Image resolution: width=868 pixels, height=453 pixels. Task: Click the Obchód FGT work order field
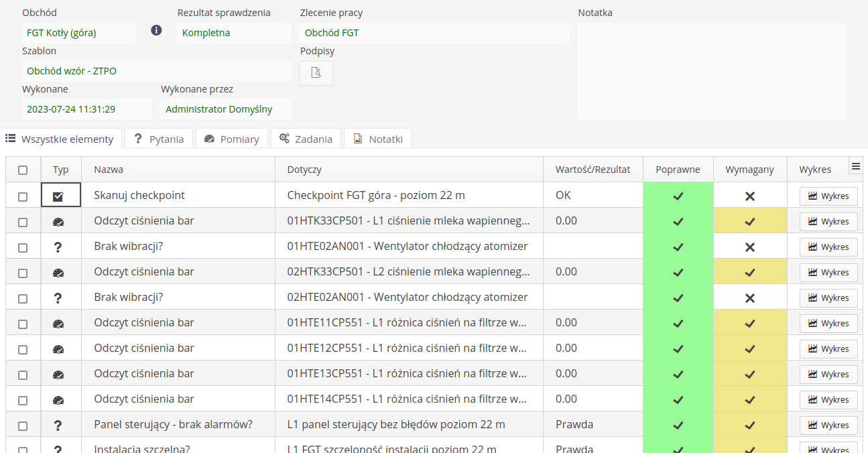[x=434, y=33]
